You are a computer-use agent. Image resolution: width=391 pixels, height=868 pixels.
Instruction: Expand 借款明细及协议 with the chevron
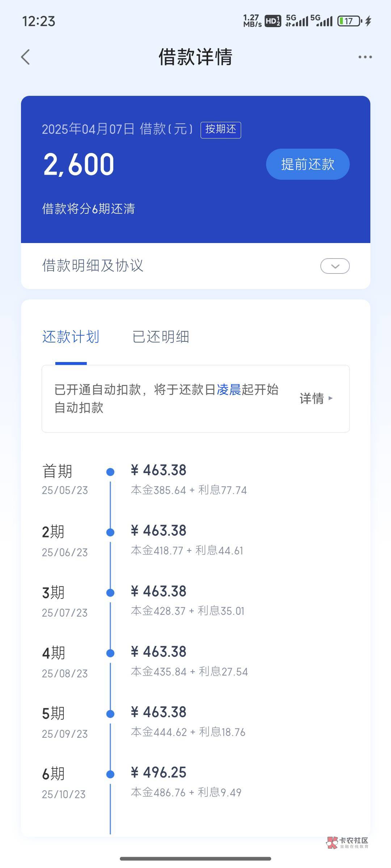tap(335, 266)
